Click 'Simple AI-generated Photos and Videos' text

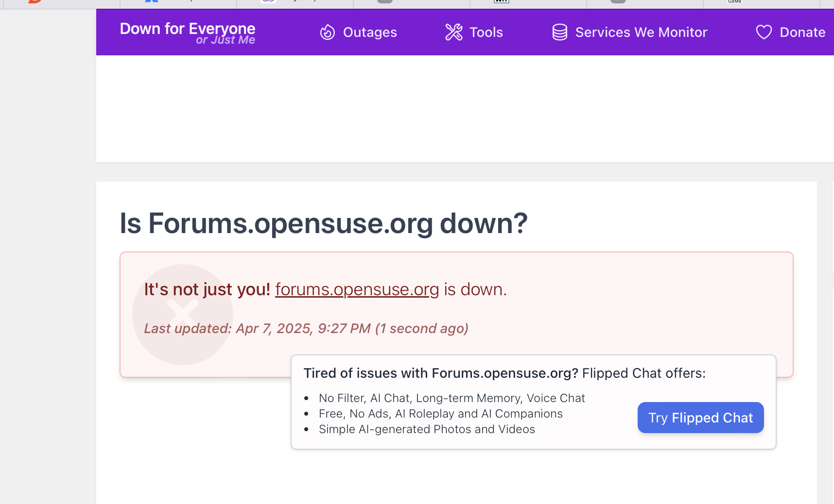pyautogui.click(x=427, y=429)
